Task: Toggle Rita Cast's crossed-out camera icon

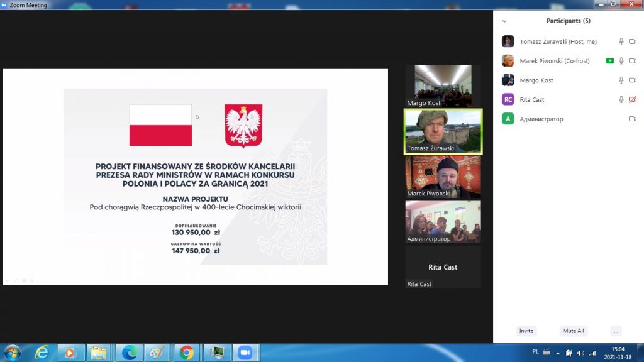Action: (633, 100)
